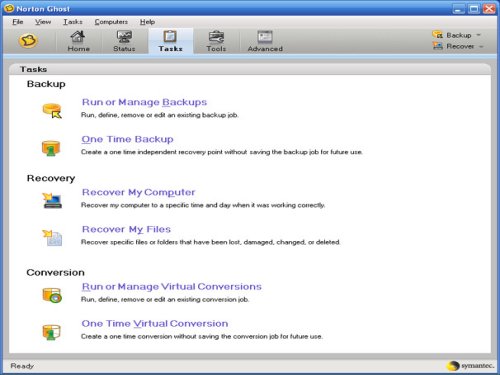Expand the Backup dropdown arrow
Screen dimensions: 500x375
coord(479,35)
